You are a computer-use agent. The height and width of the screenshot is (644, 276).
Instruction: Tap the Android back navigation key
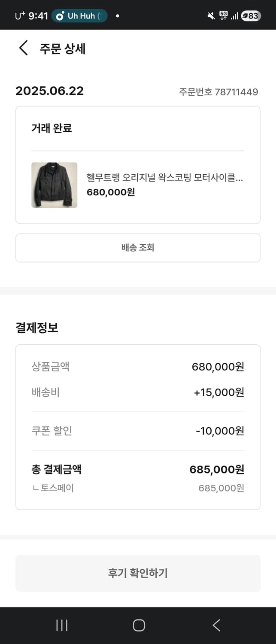pos(216,626)
